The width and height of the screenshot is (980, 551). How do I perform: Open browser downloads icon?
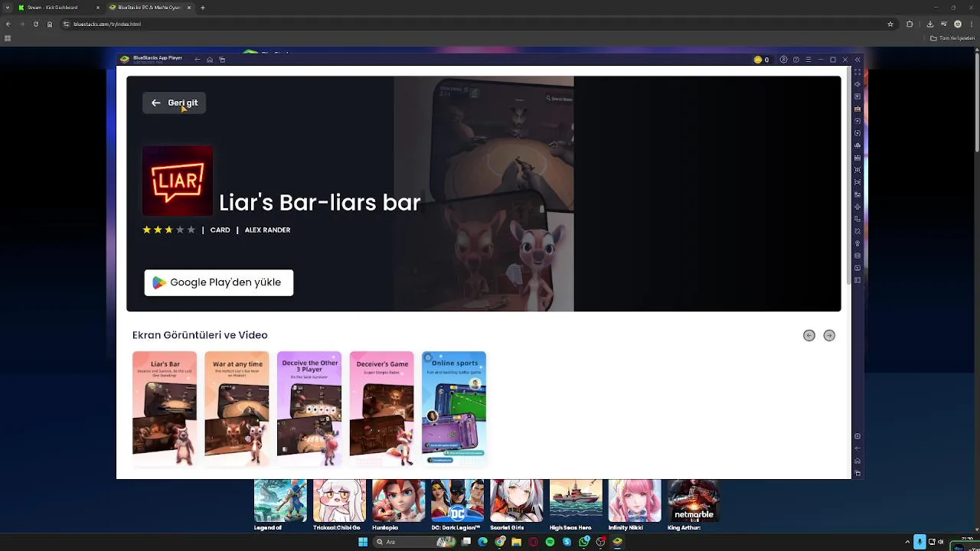[930, 24]
